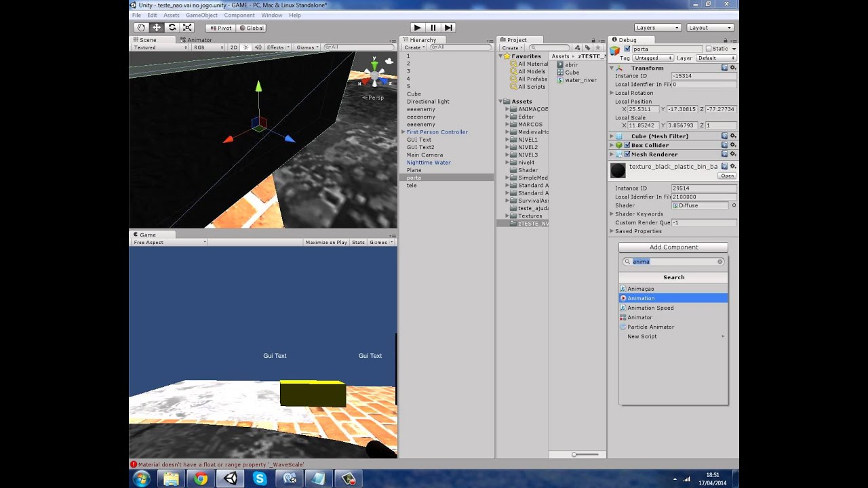Toggle scene lighting sun icon
The width and height of the screenshot is (868, 488).
click(x=246, y=47)
